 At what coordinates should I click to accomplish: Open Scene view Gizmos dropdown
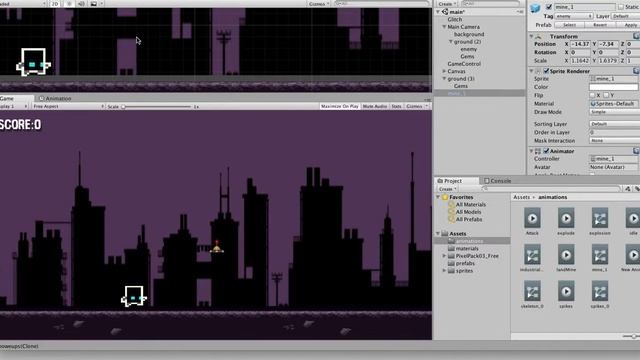(319, 4)
